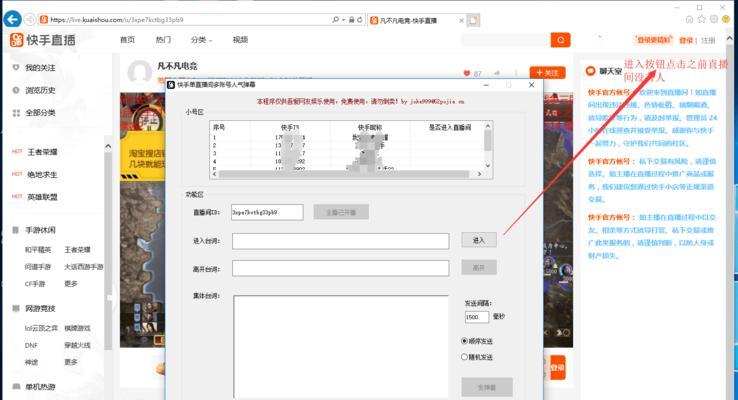Click the 快手ID column header
The image size is (738, 400).
(290, 128)
